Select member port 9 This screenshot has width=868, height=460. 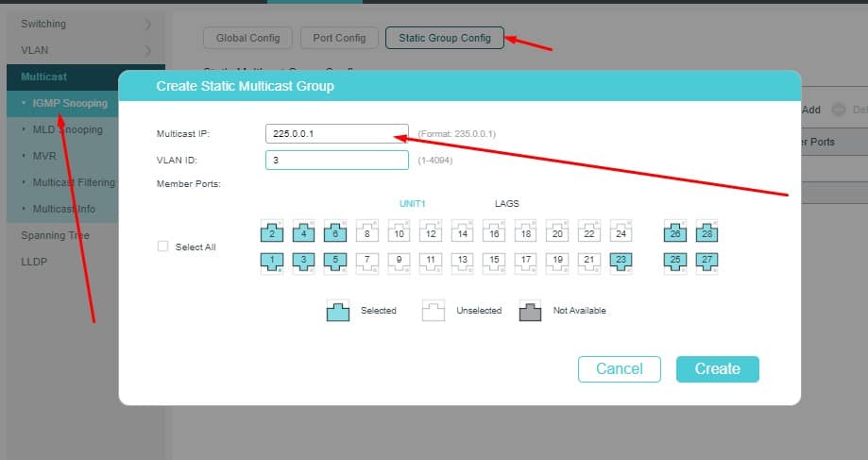coord(399,263)
